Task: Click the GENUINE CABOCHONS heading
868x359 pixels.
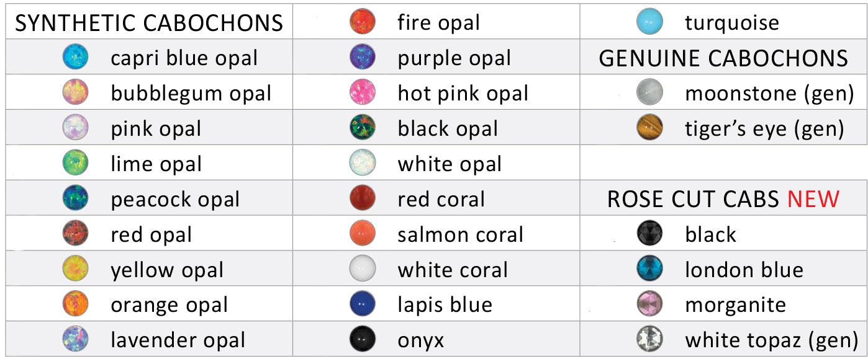Action: 723,58
